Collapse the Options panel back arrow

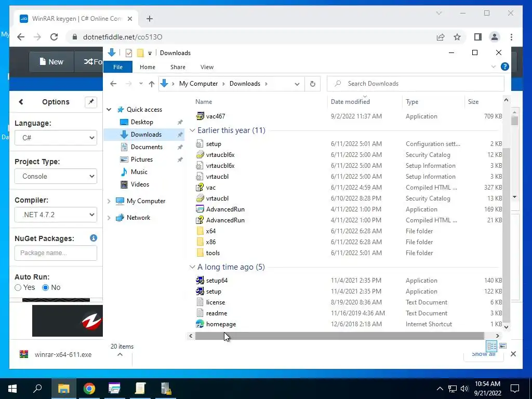[21, 102]
